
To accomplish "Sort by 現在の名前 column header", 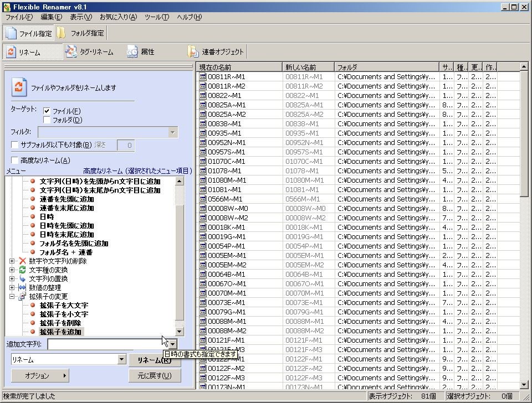I will coord(239,67).
